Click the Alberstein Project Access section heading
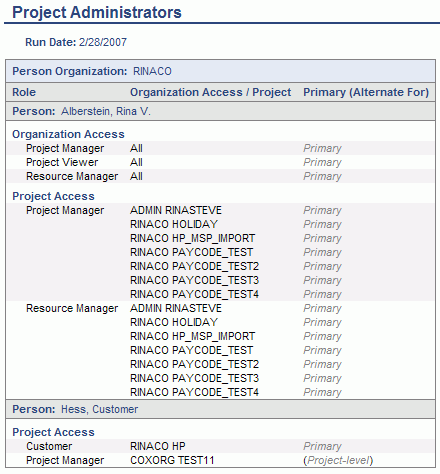Screen dimensions: 440x474 [53, 196]
